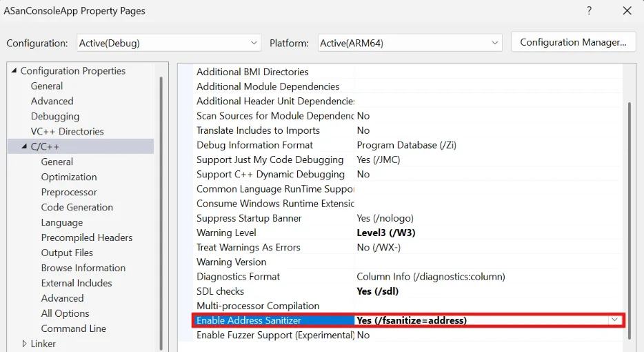Select VC++ Directories in the tree
This screenshot has height=352, width=644.
[67, 131]
